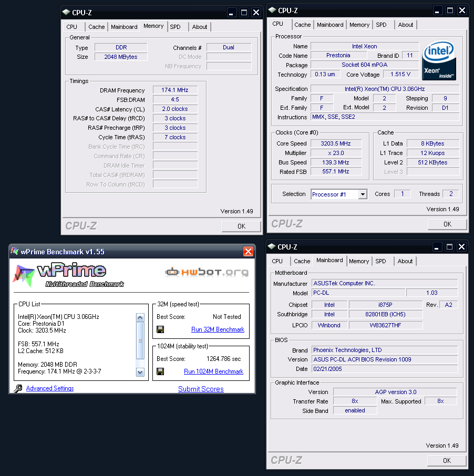
Task: Open Mainboard tab in top-right CPU-Z window
Action: click(x=330, y=25)
